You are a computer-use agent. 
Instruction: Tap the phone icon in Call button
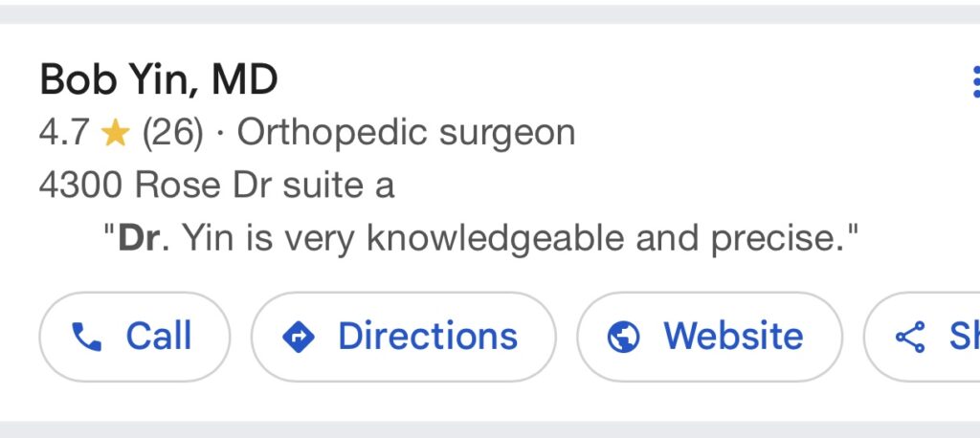(x=87, y=337)
